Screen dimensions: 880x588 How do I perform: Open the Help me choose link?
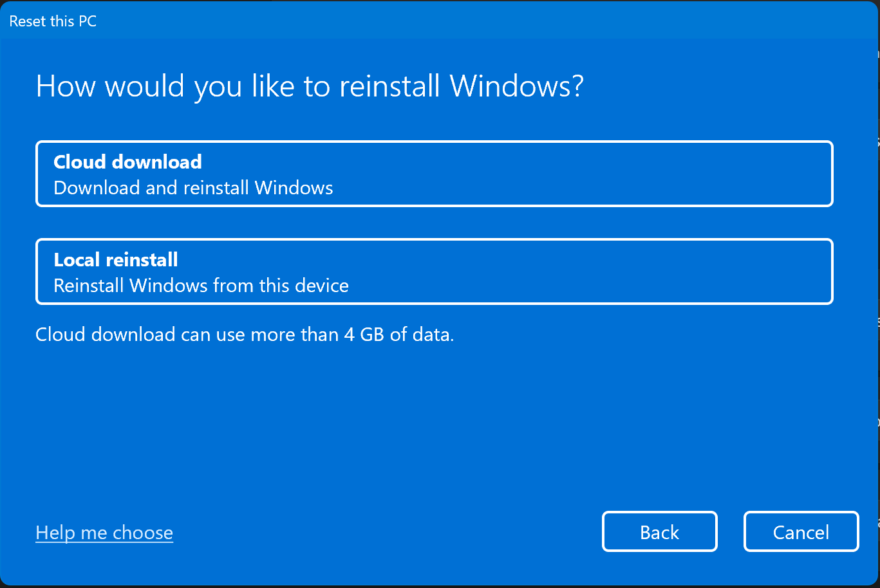(x=104, y=533)
